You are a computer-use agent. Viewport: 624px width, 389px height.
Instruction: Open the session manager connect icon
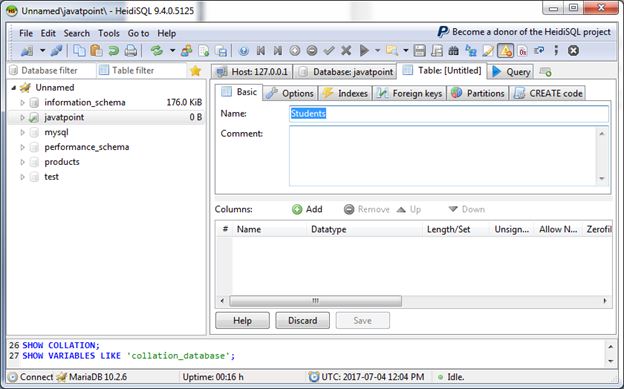[27, 51]
